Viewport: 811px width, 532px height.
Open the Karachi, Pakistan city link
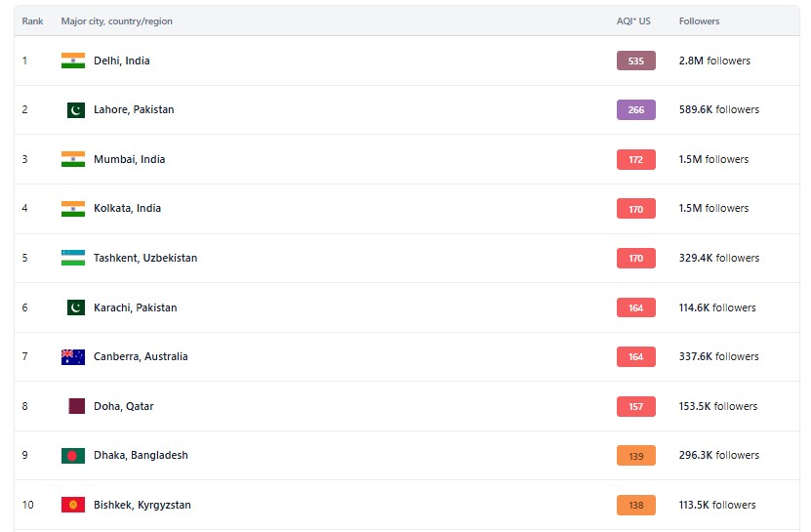[x=136, y=307]
